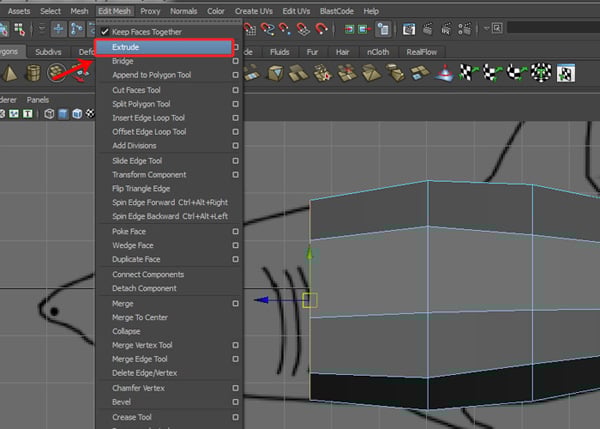Click the rightmost checkered UV shelf icon
This screenshot has width=600, height=429.
565,72
